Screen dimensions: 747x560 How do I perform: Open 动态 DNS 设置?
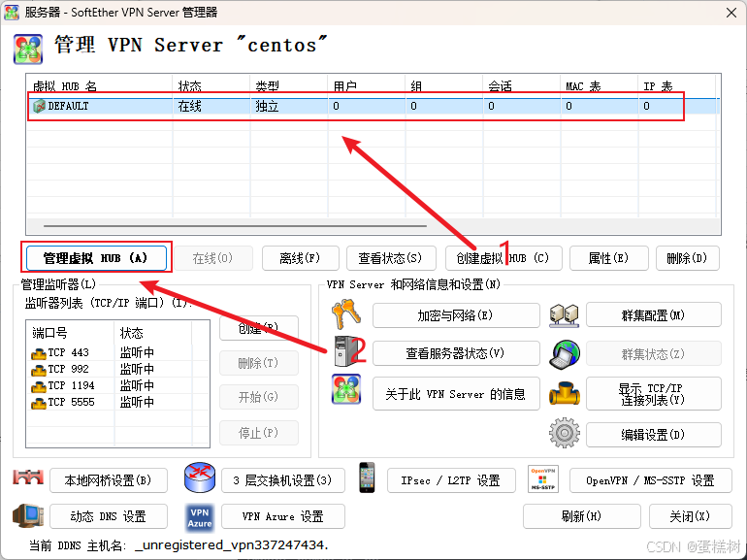109,516
